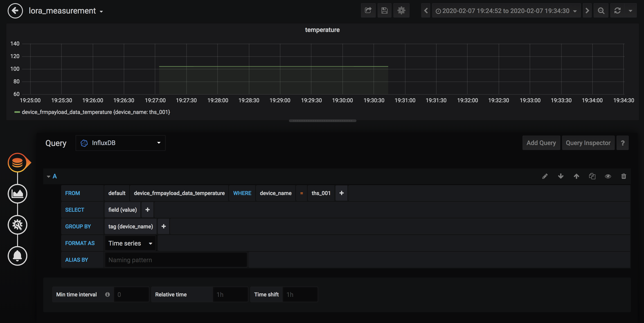644x323 pixels.
Task: Open the share dashboard icon
Action: pyautogui.click(x=368, y=11)
